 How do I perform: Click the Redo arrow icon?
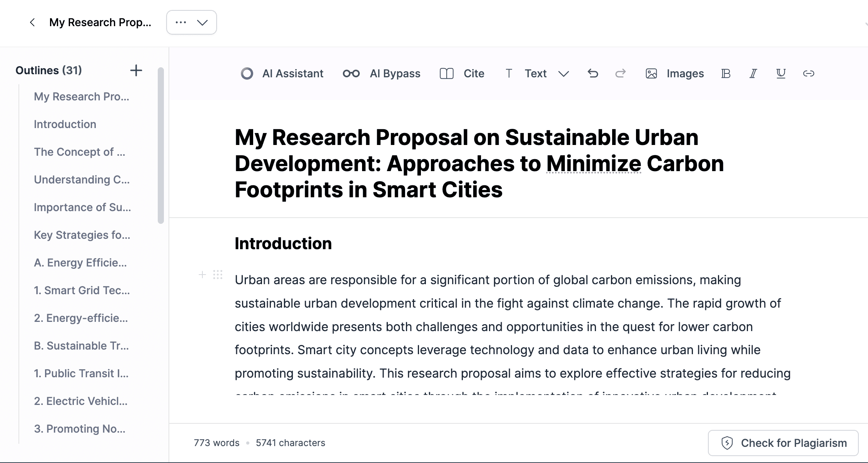click(x=620, y=73)
